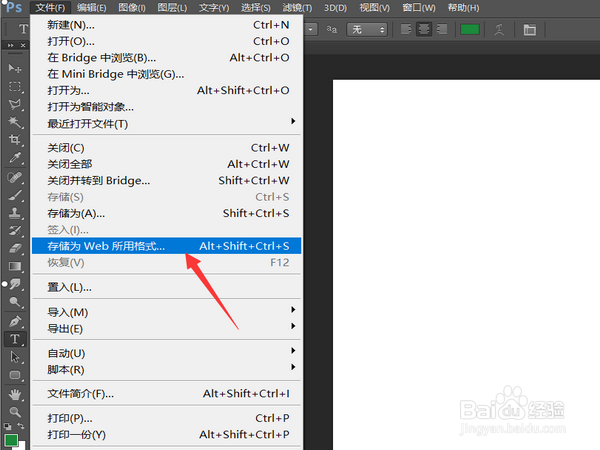The width and height of the screenshot is (600, 450).
Task: Select the Dodge tool
Action: (15, 302)
